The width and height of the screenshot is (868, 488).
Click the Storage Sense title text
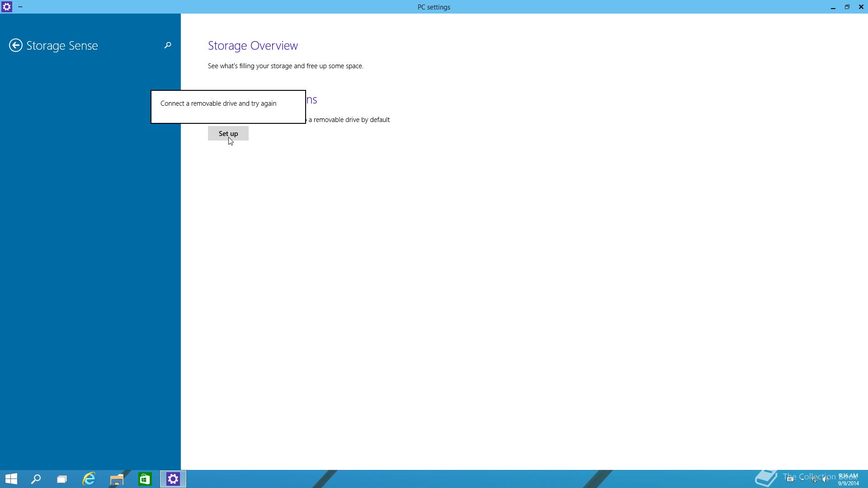[x=62, y=46]
